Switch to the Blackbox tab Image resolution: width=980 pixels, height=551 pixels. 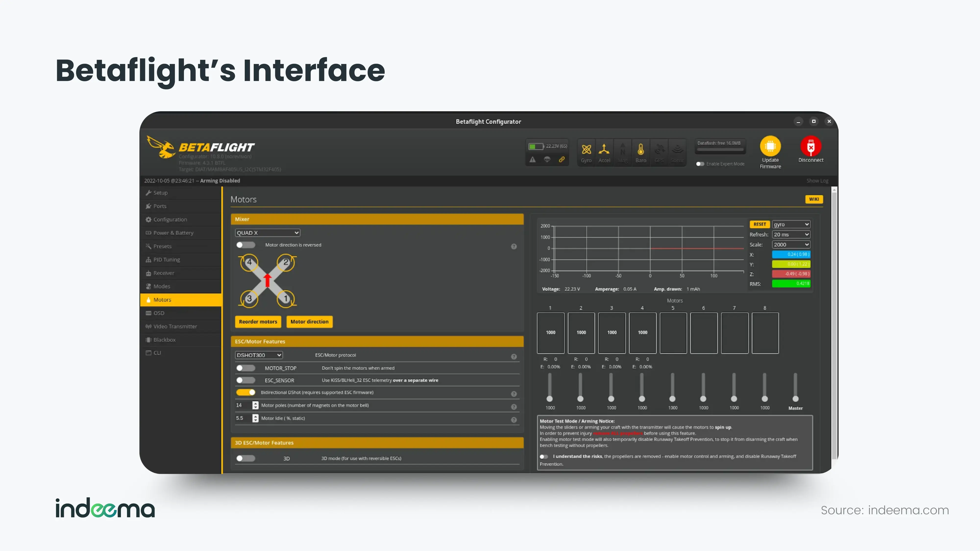click(164, 340)
